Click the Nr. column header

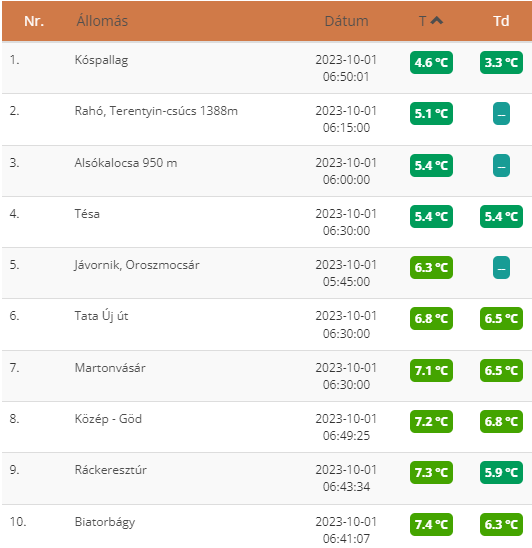(34, 21)
